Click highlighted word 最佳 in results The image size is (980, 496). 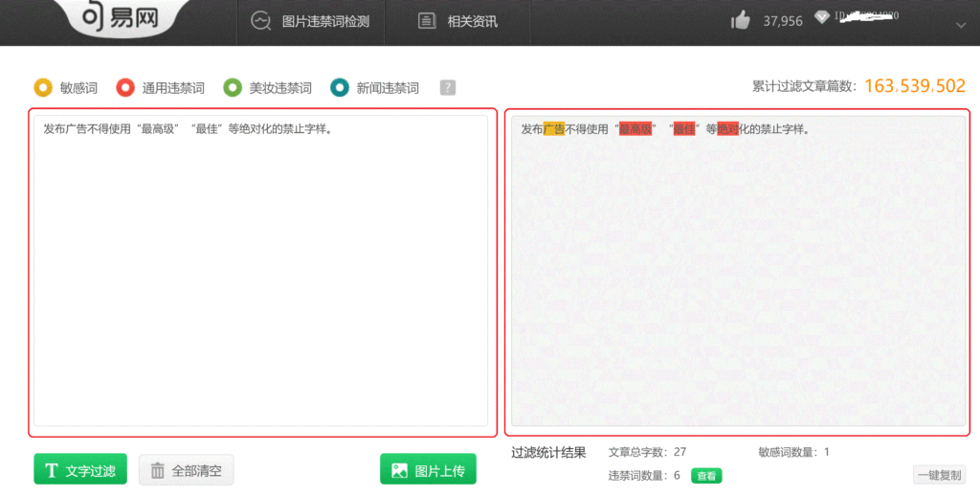(x=683, y=129)
